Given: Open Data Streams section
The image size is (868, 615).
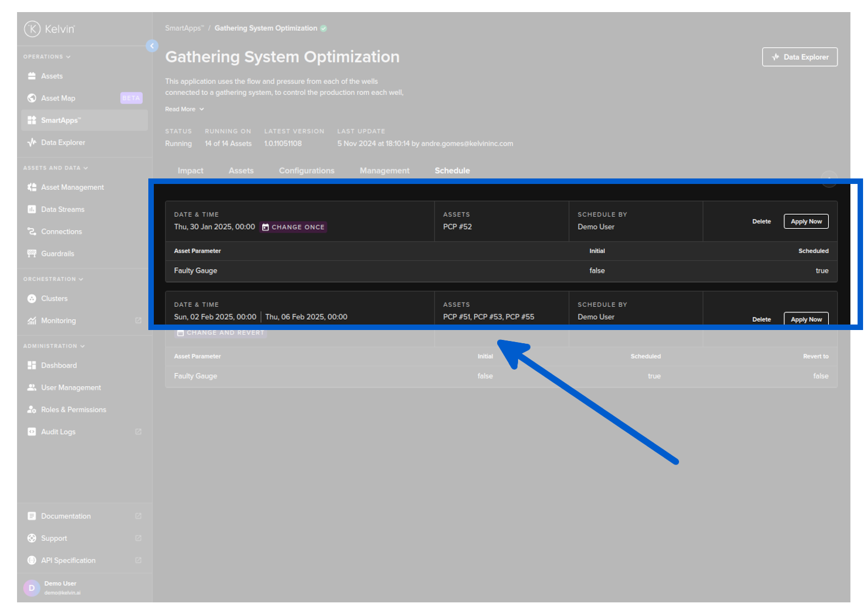Looking at the screenshot, I should click(x=63, y=210).
